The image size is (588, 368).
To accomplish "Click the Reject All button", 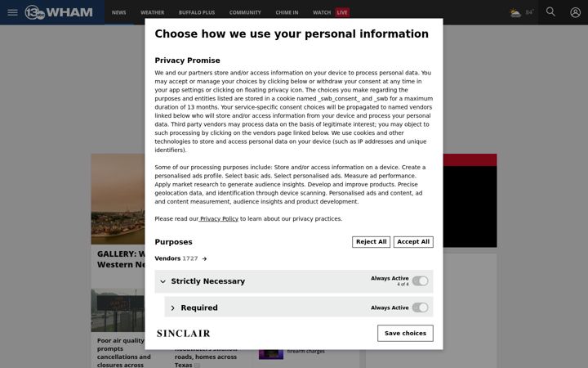I will [x=372, y=242].
